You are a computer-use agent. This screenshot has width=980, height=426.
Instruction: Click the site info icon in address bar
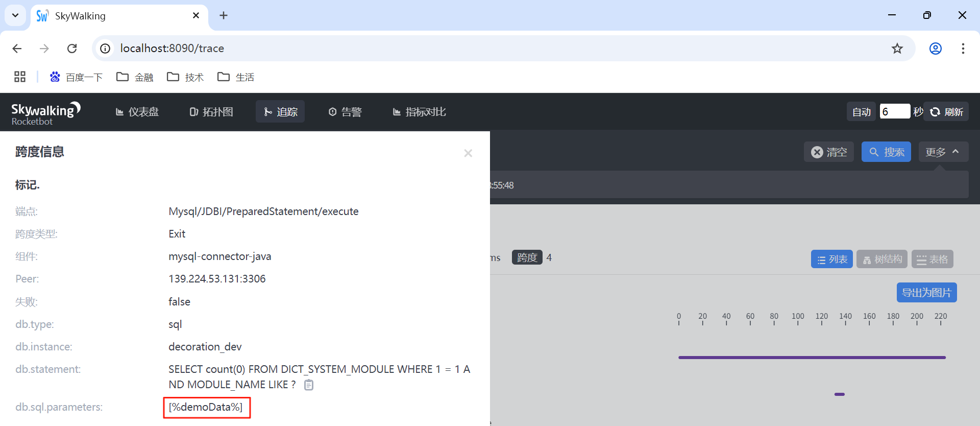105,49
